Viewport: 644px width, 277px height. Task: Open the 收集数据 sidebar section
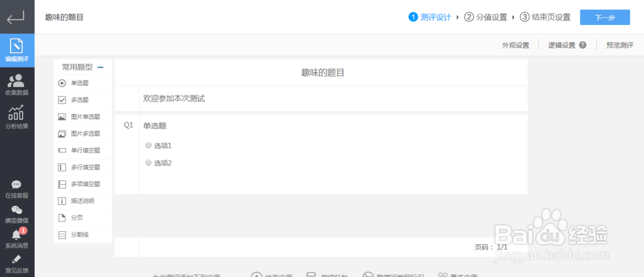[x=17, y=84]
